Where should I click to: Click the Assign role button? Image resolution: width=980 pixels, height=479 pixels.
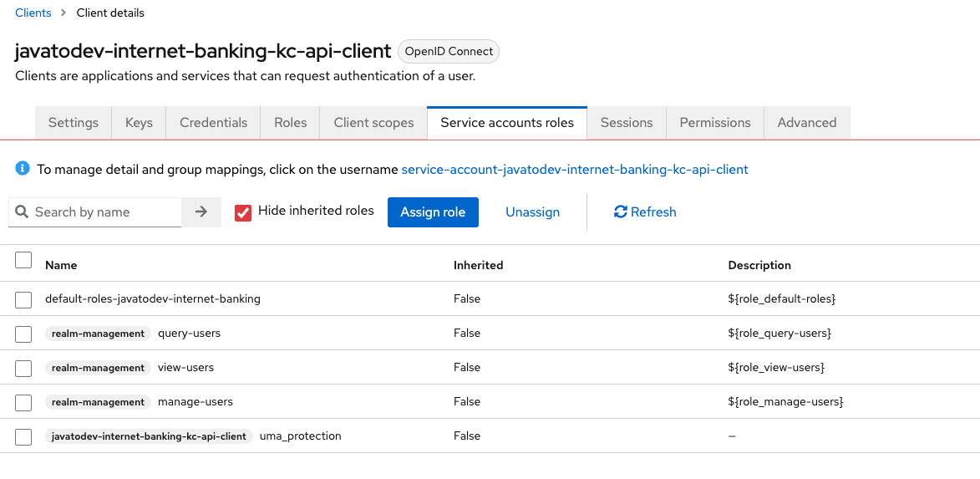click(x=433, y=212)
